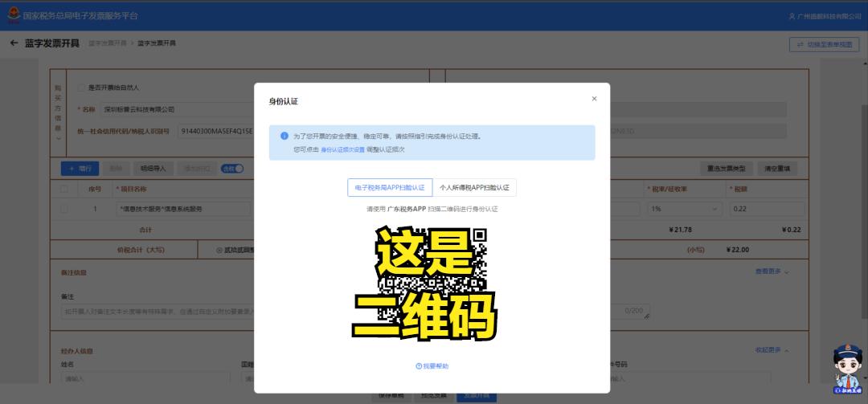Open the 1% tax rate dropdown
This screenshot has width=868, height=404.
pyautogui.click(x=684, y=209)
